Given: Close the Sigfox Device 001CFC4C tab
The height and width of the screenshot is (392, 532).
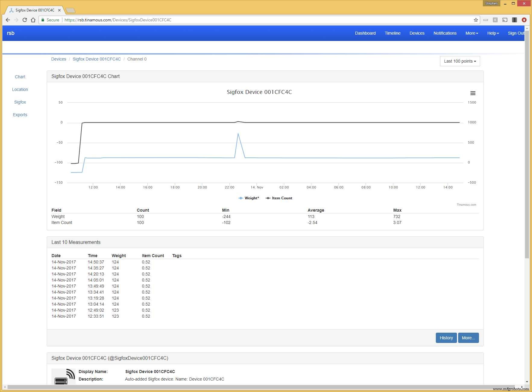Looking at the screenshot, I should coord(59,10).
